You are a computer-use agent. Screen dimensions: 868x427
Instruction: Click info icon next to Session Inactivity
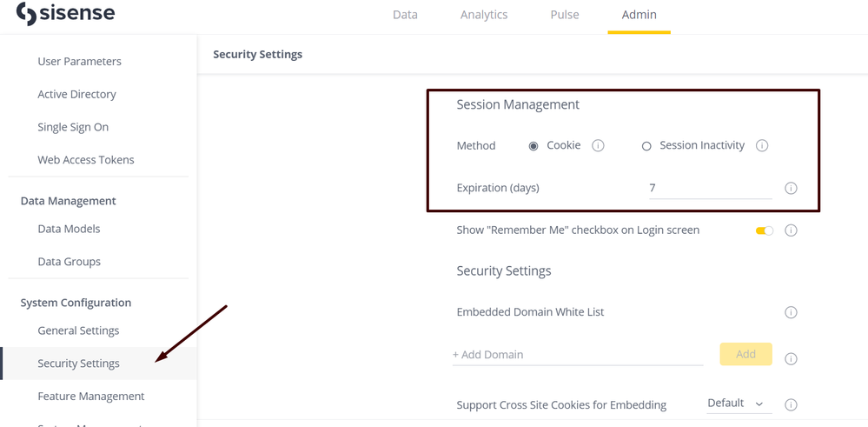[x=762, y=146]
